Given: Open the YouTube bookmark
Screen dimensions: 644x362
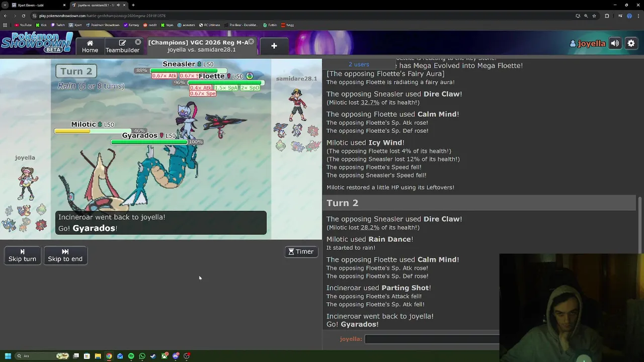Looking at the screenshot, I should (x=23, y=25).
